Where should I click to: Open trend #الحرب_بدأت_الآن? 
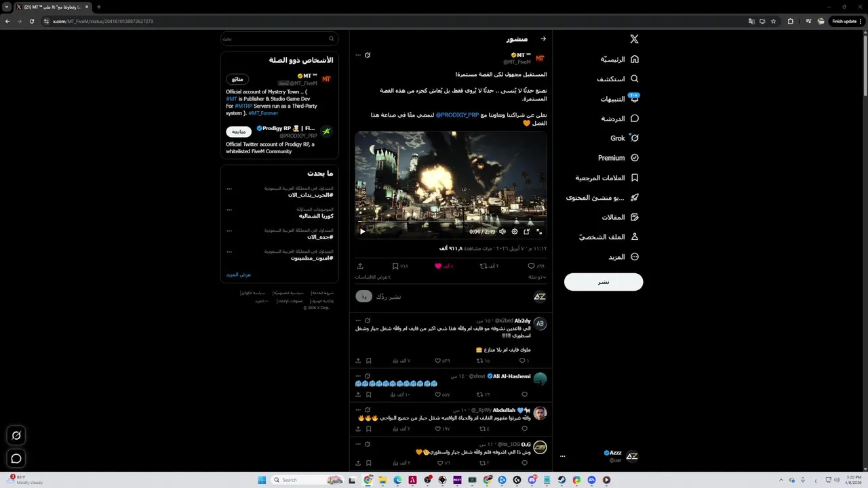click(x=311, y=195)
